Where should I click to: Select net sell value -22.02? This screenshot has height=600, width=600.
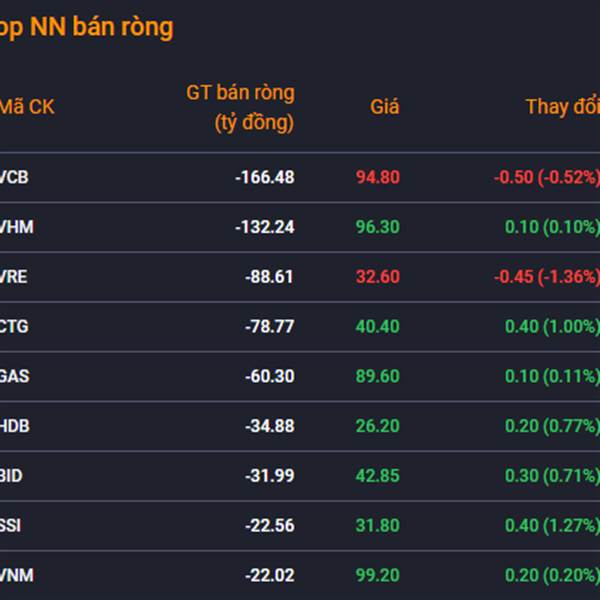tap(270, 575)
